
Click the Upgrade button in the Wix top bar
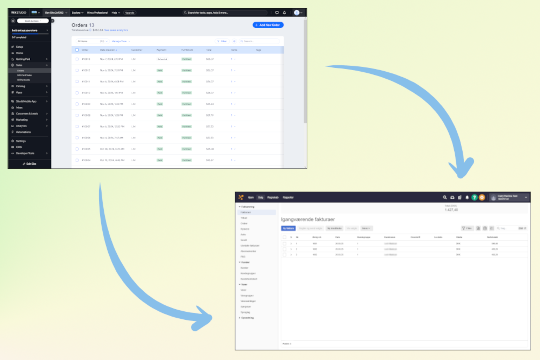click(x=130, y=13)
